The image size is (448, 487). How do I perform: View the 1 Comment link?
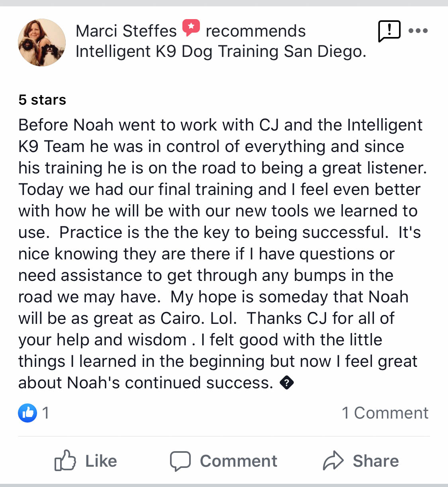[385, 413]
